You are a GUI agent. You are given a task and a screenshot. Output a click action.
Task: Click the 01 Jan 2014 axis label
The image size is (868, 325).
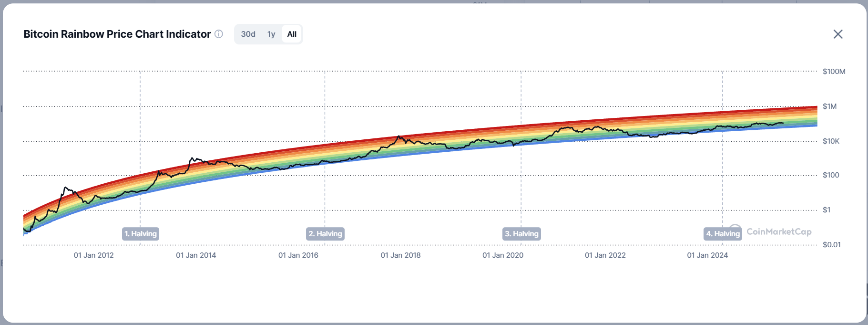click(x=196, y=255)
